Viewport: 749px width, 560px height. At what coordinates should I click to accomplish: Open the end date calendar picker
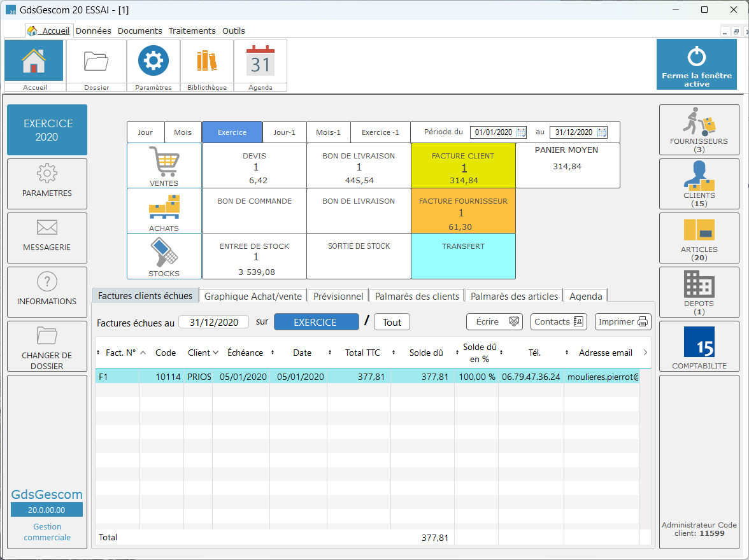(x=601, y=132)
